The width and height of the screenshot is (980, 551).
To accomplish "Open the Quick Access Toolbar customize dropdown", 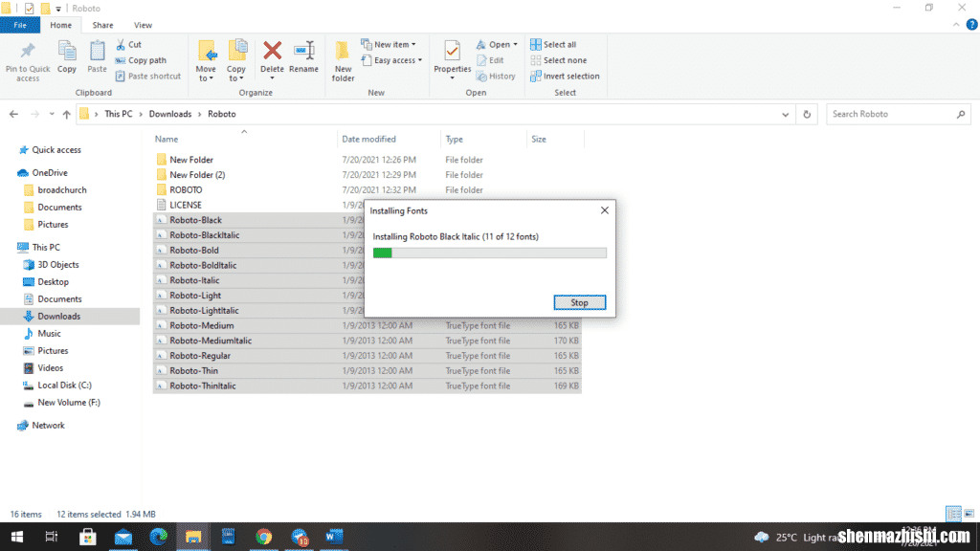I will [58, 9].
